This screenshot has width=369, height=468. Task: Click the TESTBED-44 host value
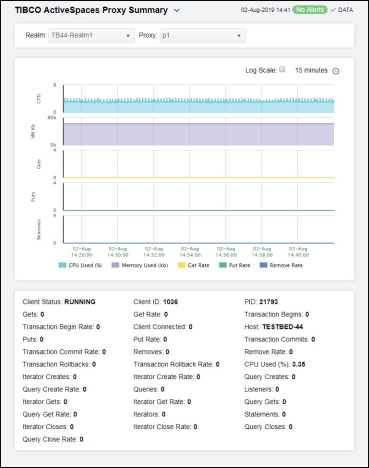click(283, 327)
